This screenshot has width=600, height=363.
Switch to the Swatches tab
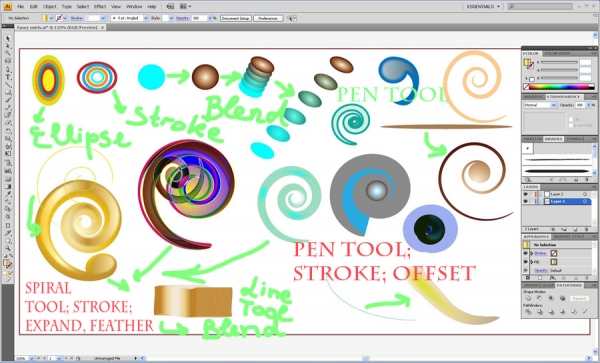point(532,138)
